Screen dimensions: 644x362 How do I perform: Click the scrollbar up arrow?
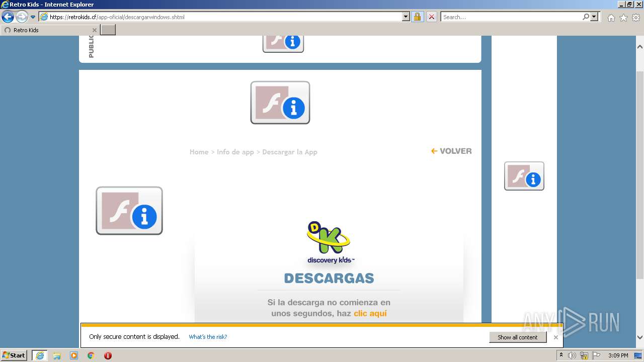640,47
